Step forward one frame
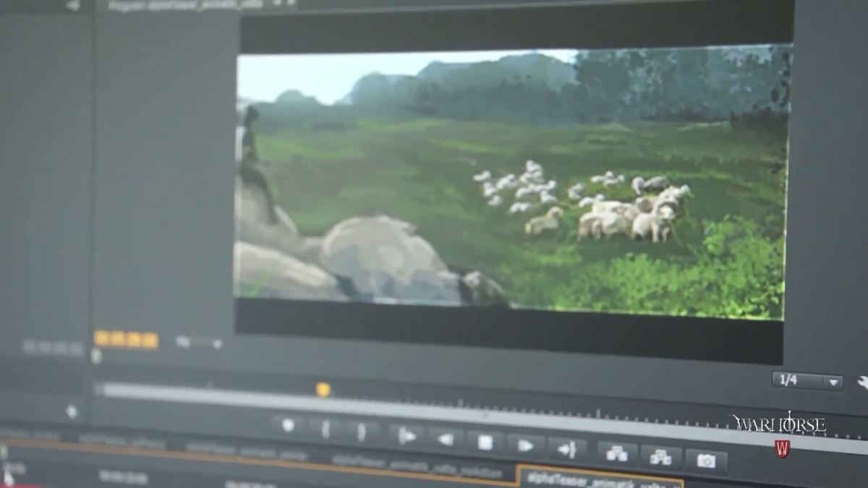Image resolution: width=868 pixels, height=488 pixels. pyautogui.click(x=525, y=445)
